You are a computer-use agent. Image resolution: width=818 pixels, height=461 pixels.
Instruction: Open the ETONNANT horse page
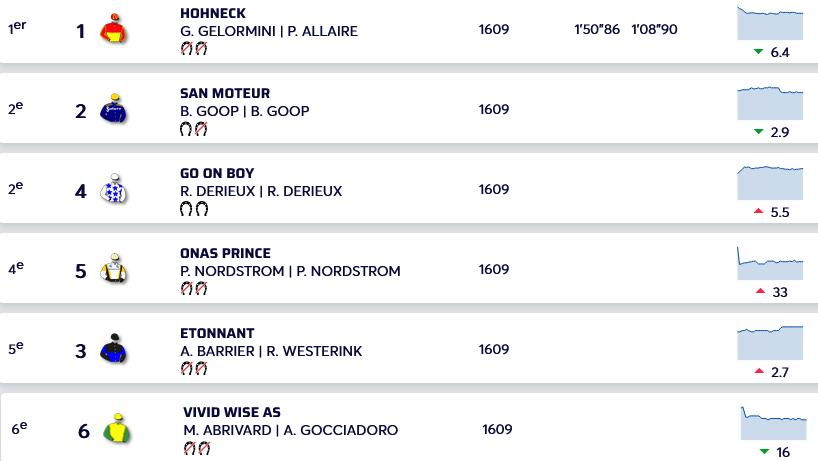click(217, 333)
